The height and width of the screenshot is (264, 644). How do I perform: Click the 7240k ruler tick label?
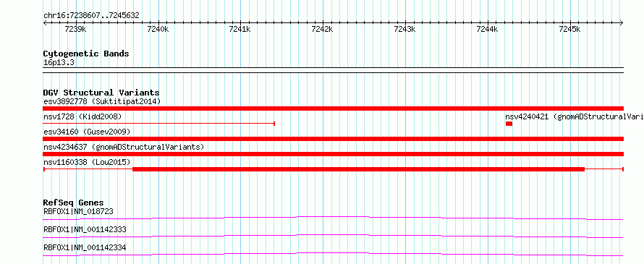click(x=158, y=29)
